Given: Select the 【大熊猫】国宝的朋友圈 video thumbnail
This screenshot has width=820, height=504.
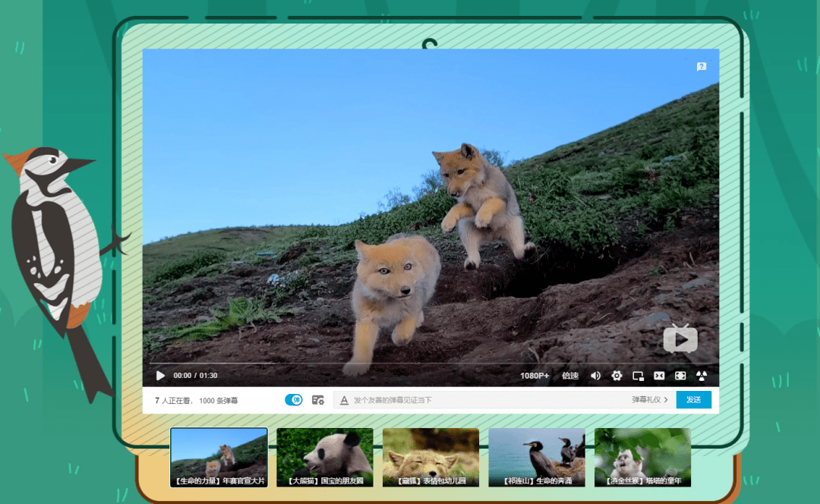Looking at the screenshot, I should 325,457.
